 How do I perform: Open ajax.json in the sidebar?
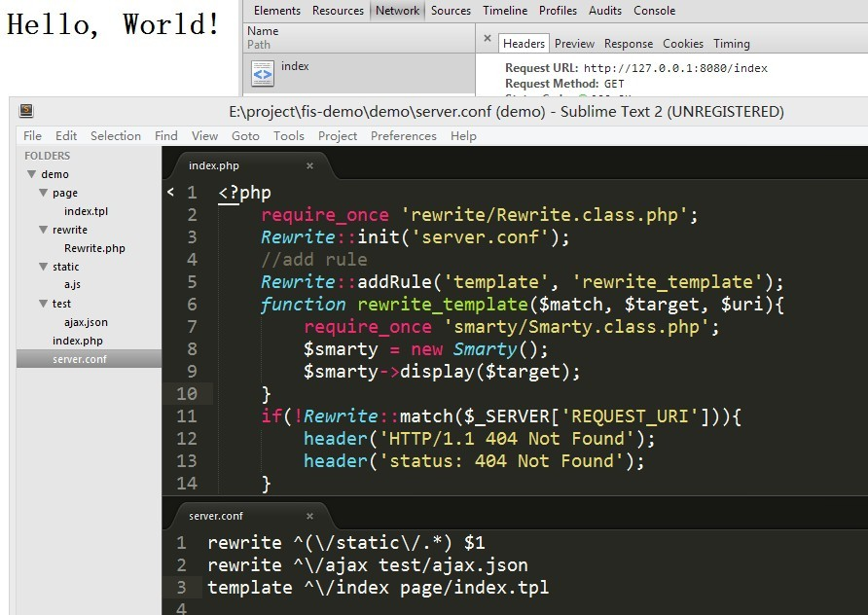tap(86, 322)
